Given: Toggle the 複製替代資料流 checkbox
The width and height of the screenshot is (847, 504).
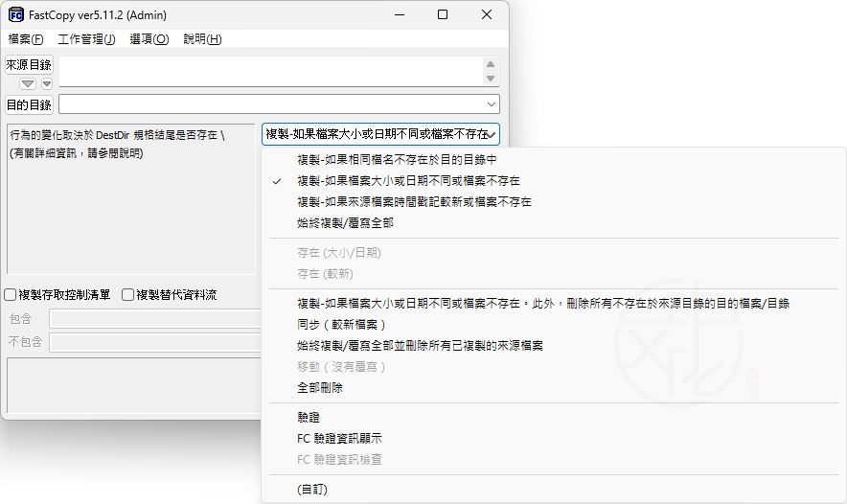Looking at the screenshot, I should point(128,295).
